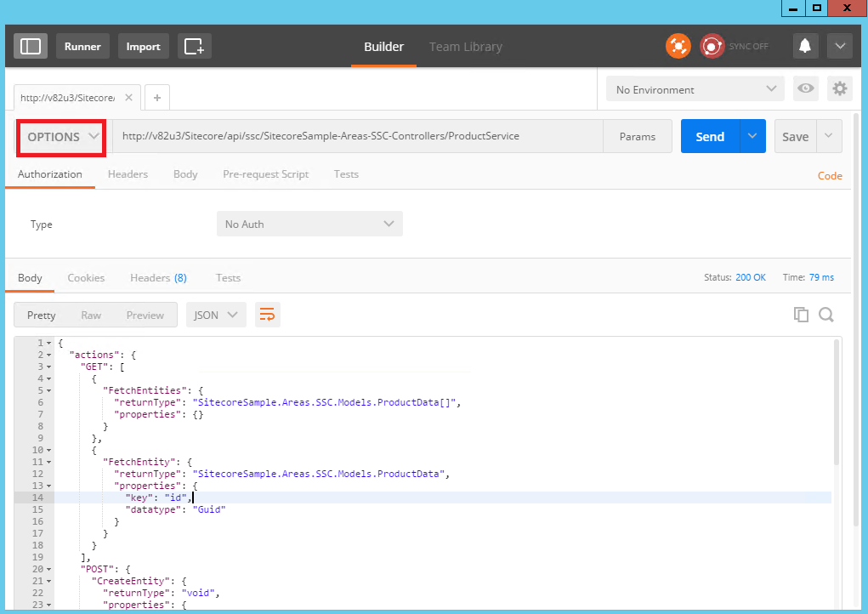868x614 pixels.
Task: Open the request Tests tab
Action: click(x=346, y=173)
